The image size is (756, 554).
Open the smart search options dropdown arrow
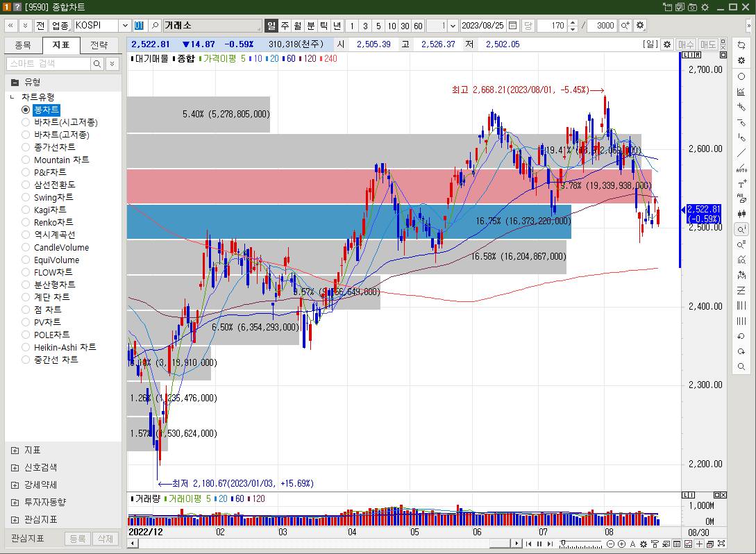point(112,64)
